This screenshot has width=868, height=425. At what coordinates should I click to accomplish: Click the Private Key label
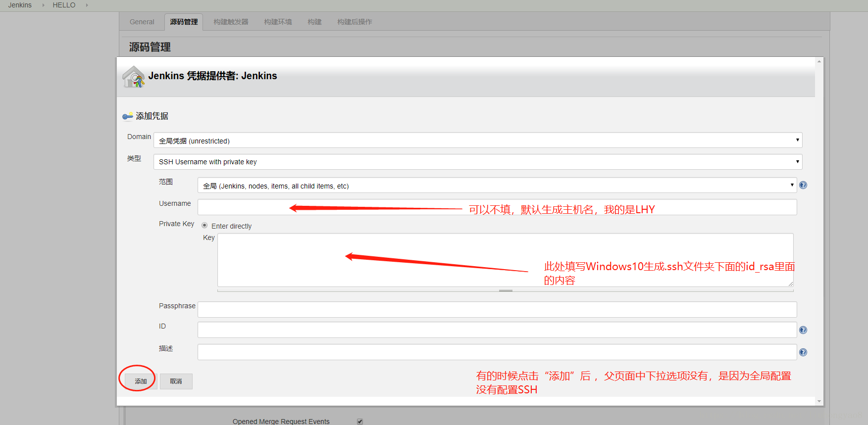click(176, 224)
